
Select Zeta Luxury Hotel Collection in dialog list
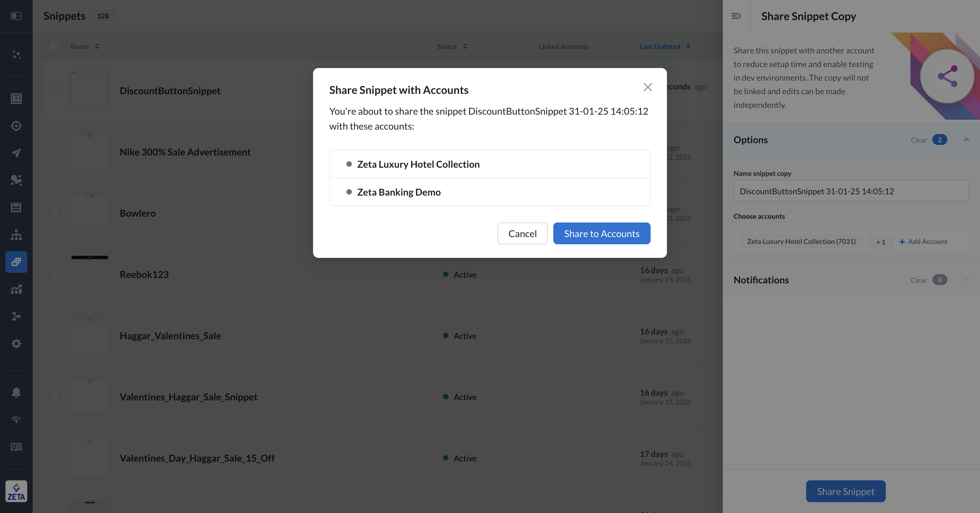pyautogui.click(x=490, y=164)
